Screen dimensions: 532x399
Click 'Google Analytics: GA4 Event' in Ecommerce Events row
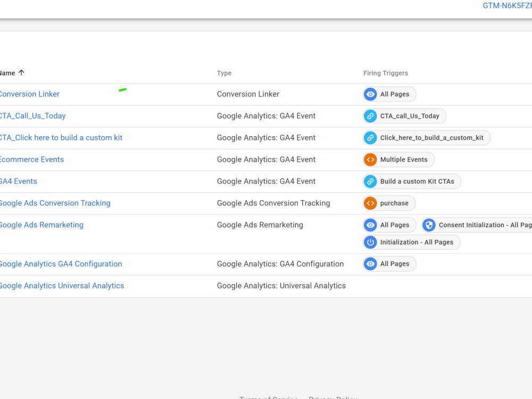267,160
